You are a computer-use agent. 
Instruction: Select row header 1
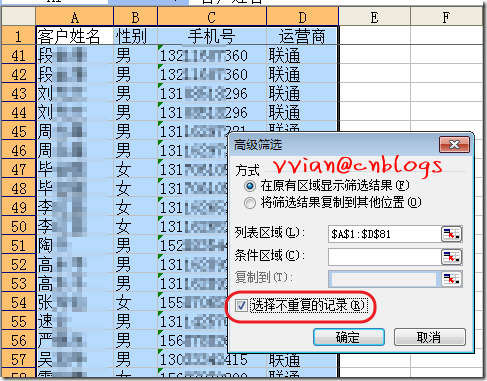pyautogui.click(x=19, y=36)
